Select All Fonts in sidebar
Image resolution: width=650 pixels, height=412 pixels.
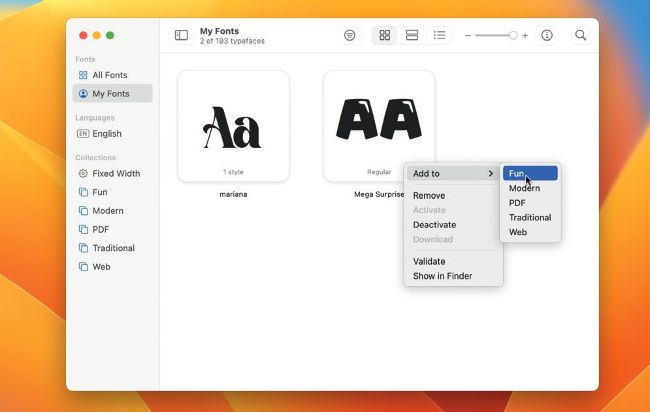[112, 75]
